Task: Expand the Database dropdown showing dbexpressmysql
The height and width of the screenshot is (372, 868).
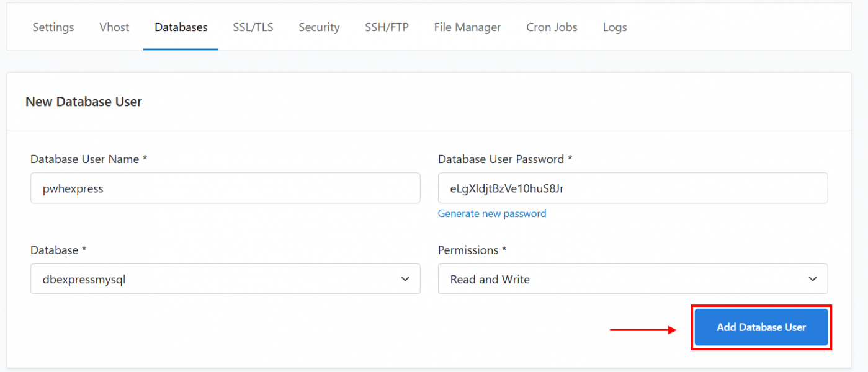Action: [x=225, y=279]
